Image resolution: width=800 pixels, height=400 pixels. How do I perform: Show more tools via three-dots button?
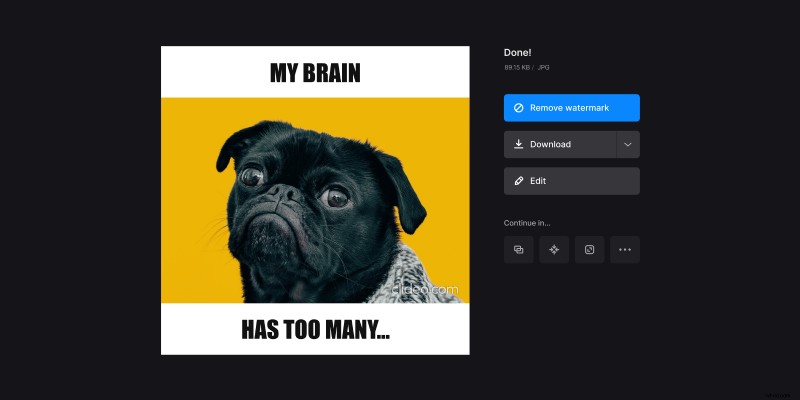(x=625, y=249)
